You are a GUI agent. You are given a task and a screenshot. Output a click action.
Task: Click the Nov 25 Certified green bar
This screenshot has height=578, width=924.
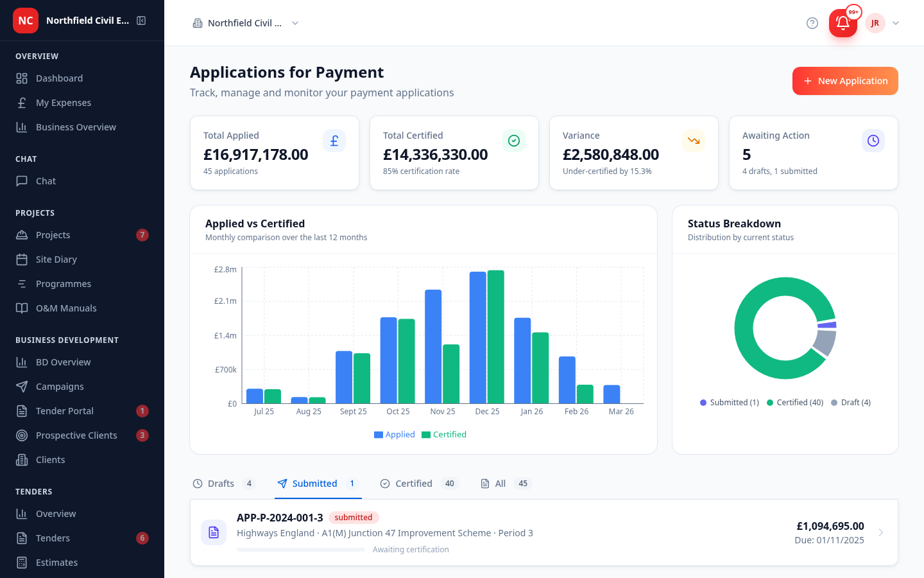click(x=451, y=374)
